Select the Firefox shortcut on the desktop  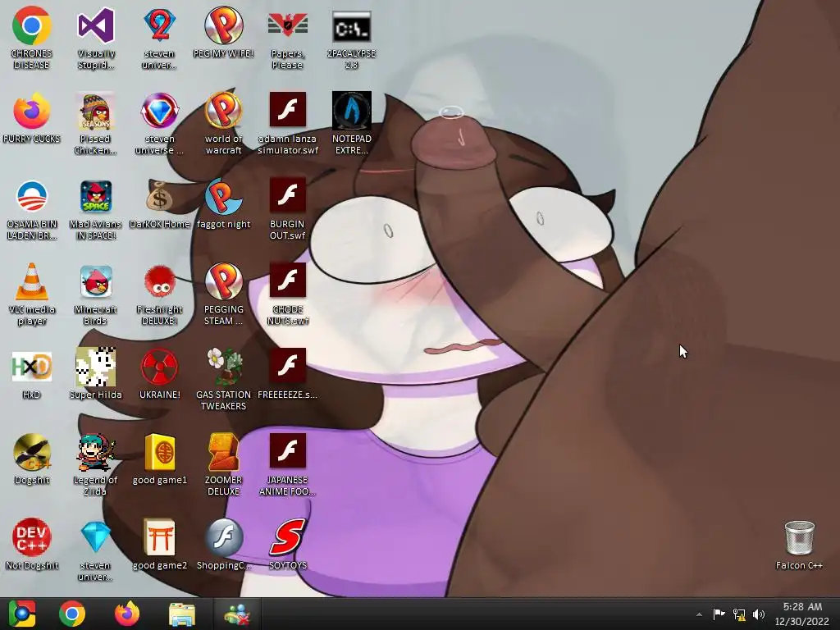[32, 118]
